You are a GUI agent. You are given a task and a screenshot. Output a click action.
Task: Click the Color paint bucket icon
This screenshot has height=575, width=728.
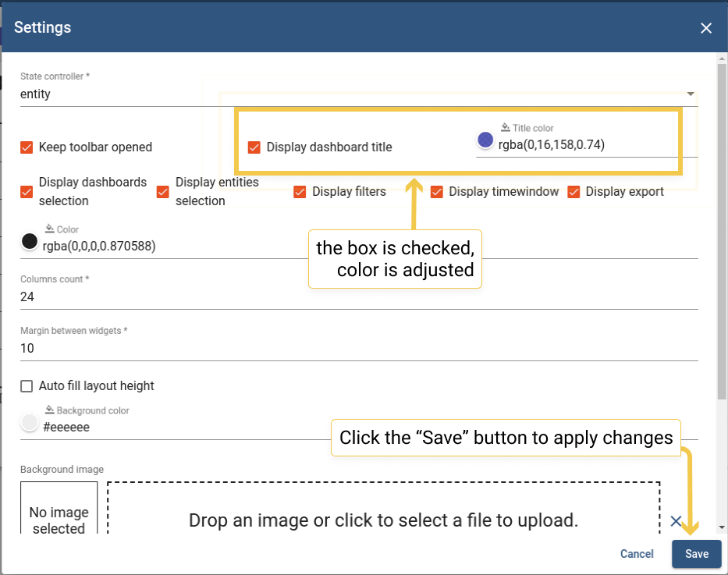coord(50,229)
